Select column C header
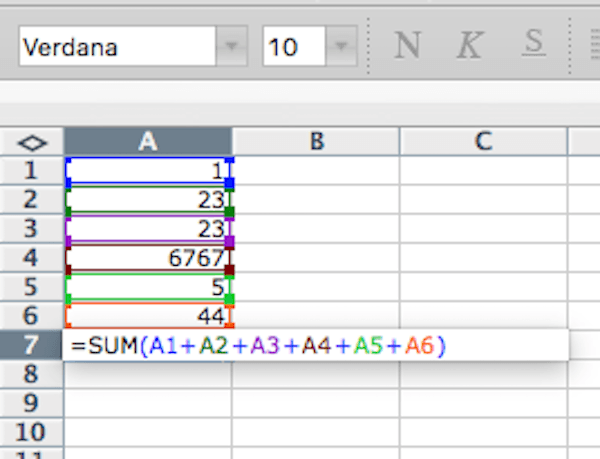 (x=483, y=142)
